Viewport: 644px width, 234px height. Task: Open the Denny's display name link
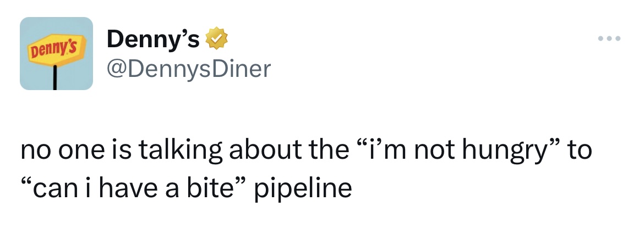click(154, 39)
